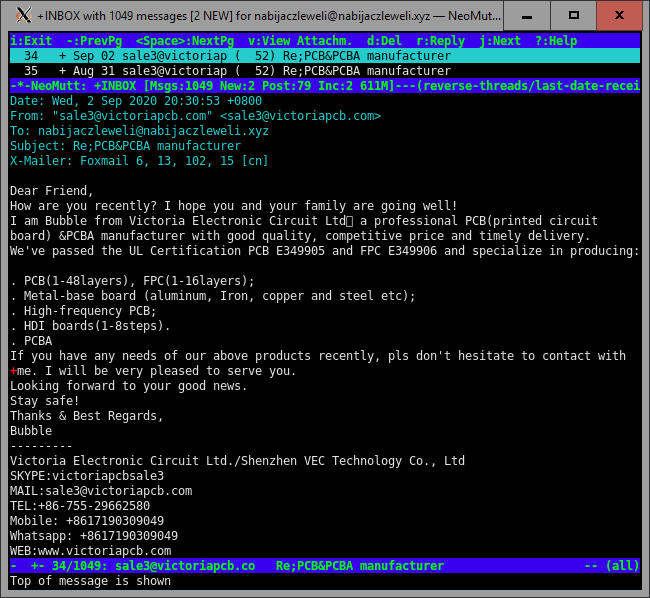Click the i:Exit help shortcut

tap(30, 41)
